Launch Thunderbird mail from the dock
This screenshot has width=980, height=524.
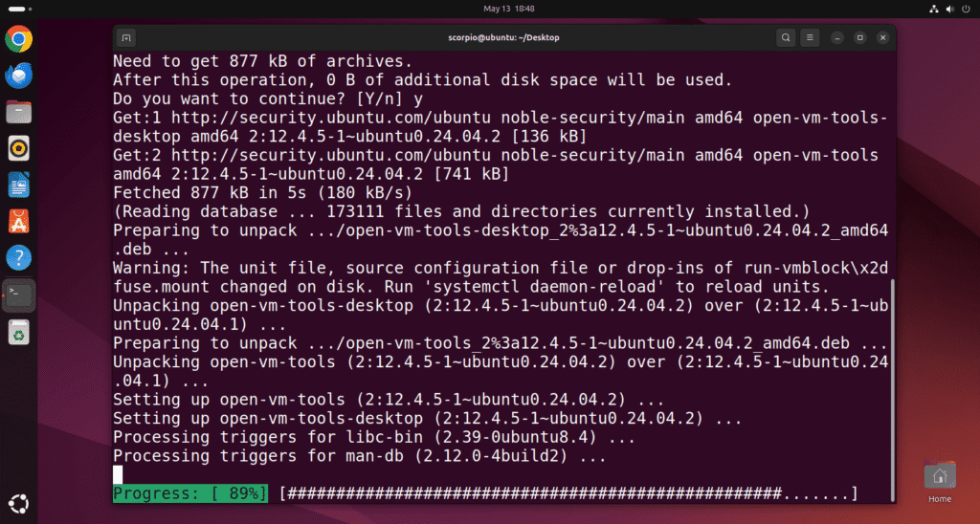click(19, 76)
